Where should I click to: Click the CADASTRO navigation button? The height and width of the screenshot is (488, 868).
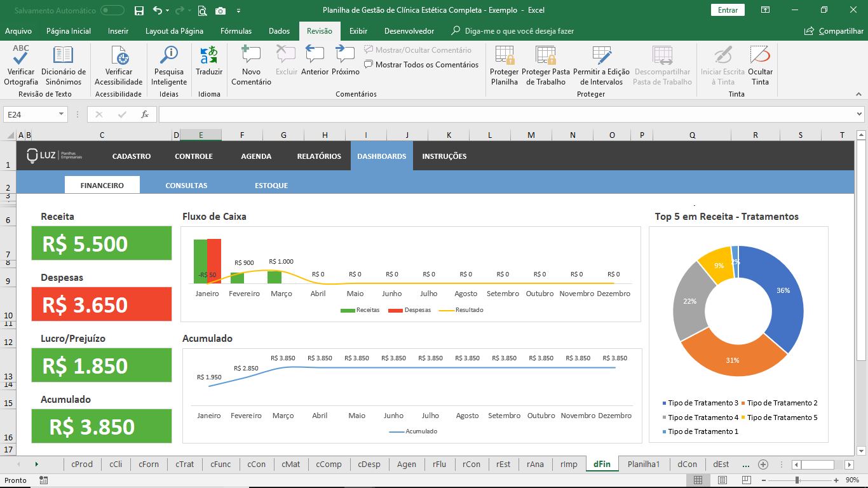coord(132,156)
